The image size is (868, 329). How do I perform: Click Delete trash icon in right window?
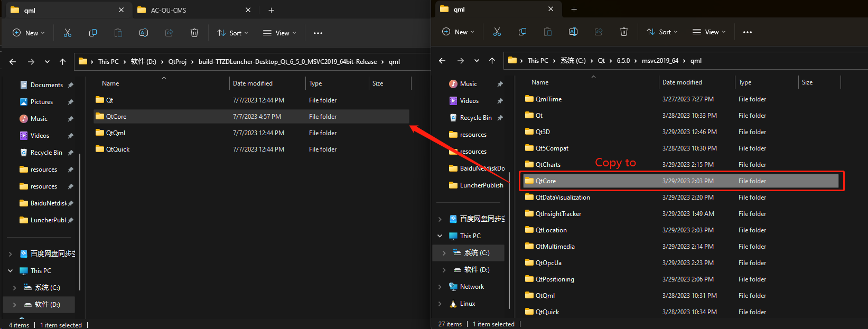(x=624, y=32)
